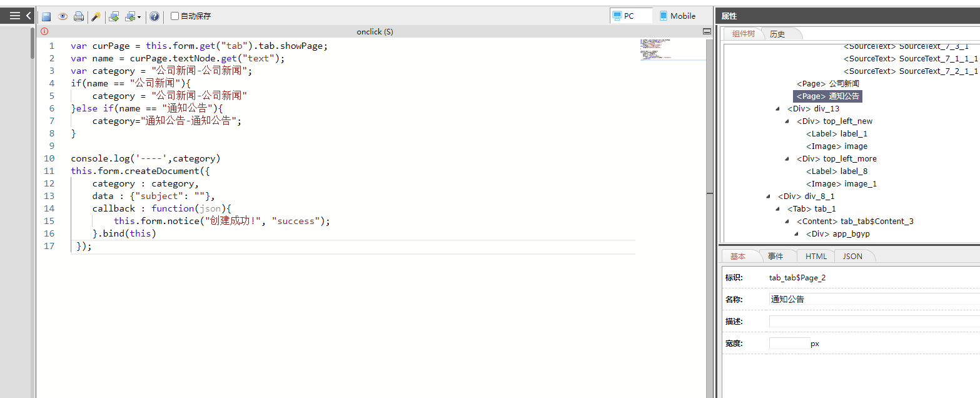Collapse the top_left_more tree node
Viewport: 980px width, 398px height.
pos(787,158)
